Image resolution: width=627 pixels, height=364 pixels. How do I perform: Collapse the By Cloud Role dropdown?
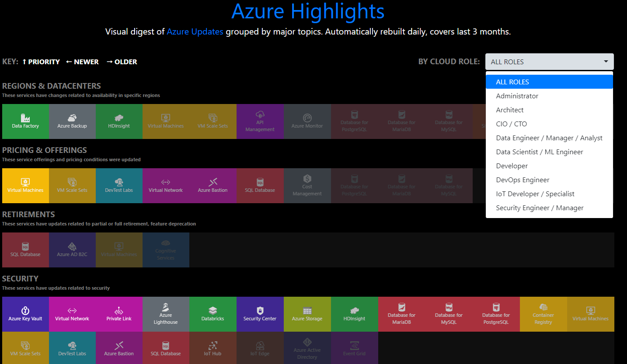[550, 62]
